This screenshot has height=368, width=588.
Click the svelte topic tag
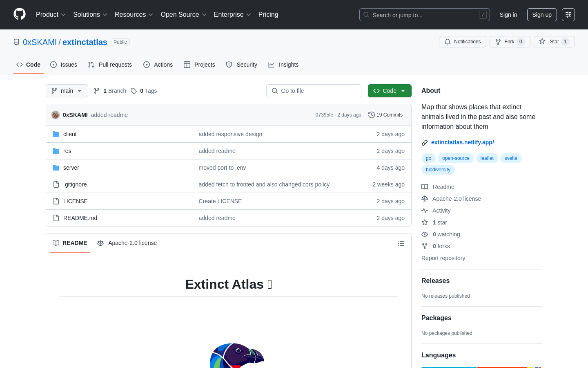coord(511,158)
